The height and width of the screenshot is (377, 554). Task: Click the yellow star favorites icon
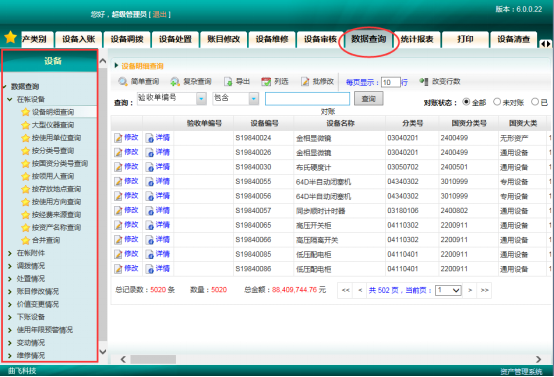coord(11,37)
